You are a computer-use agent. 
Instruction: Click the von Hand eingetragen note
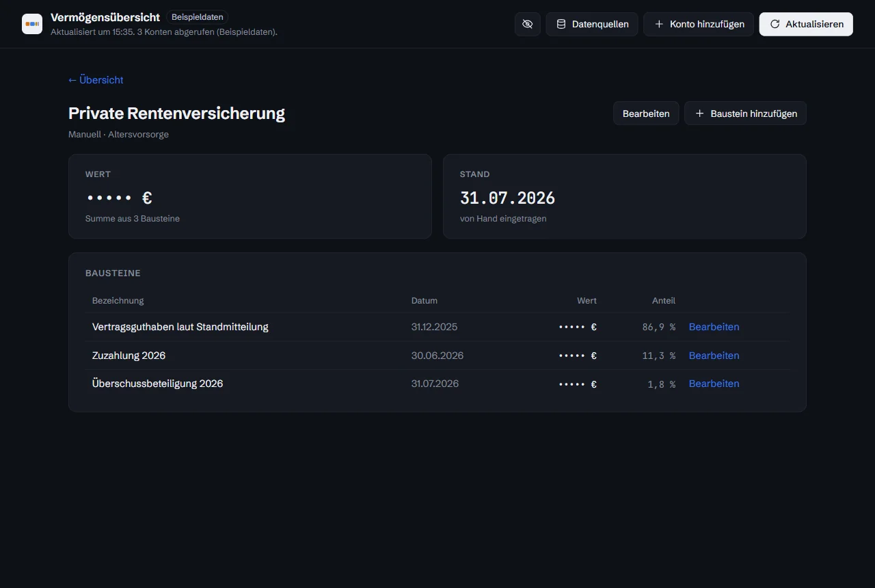coord(503,219)
